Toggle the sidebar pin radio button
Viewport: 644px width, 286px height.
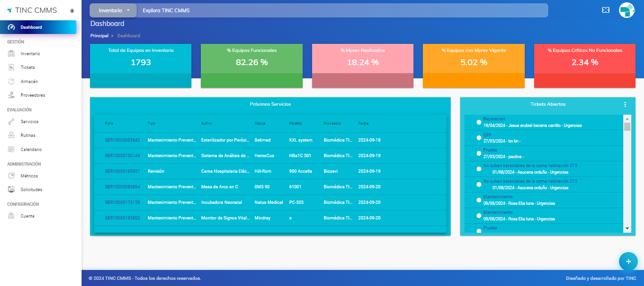[x=72, y=10]
